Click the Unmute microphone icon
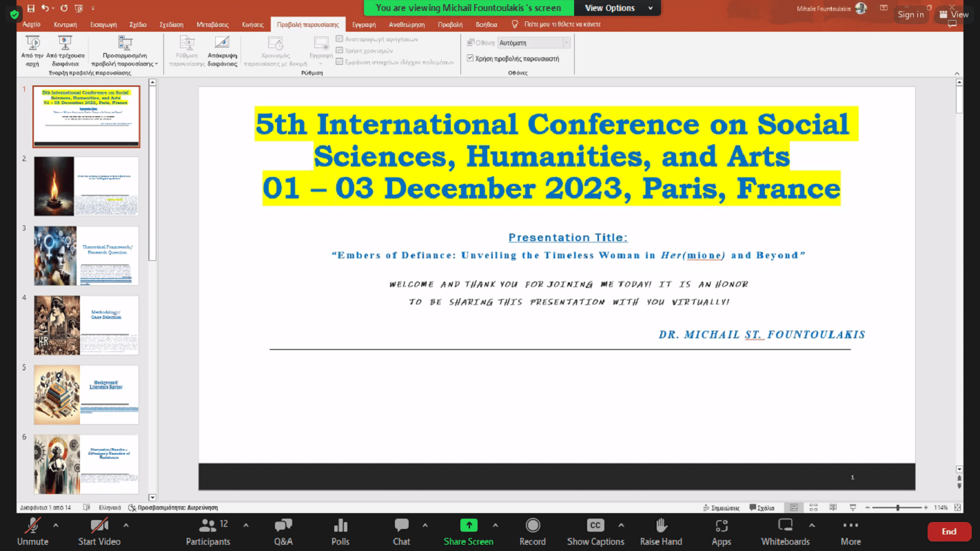 32,526
